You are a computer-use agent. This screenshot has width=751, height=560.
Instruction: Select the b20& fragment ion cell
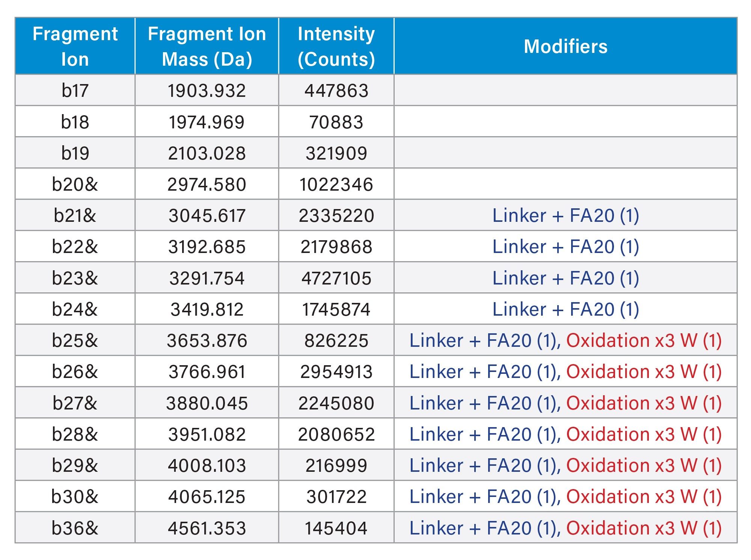[75, 184]
